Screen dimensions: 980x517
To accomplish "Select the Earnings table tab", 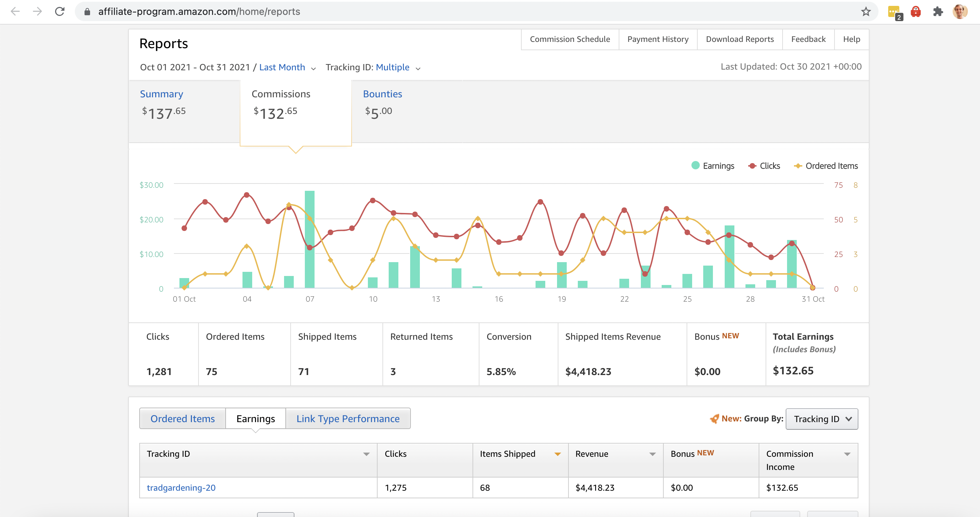I will (256, 418).
